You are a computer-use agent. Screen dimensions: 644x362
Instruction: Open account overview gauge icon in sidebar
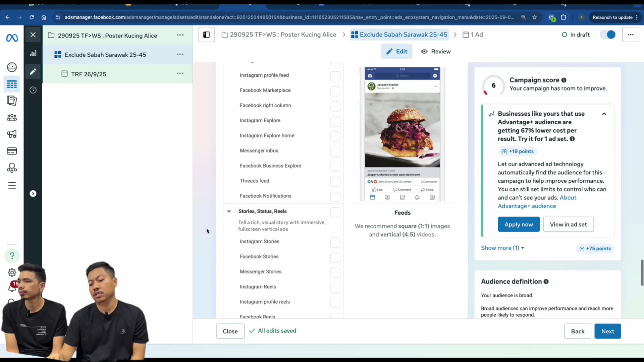pos(12,67)
